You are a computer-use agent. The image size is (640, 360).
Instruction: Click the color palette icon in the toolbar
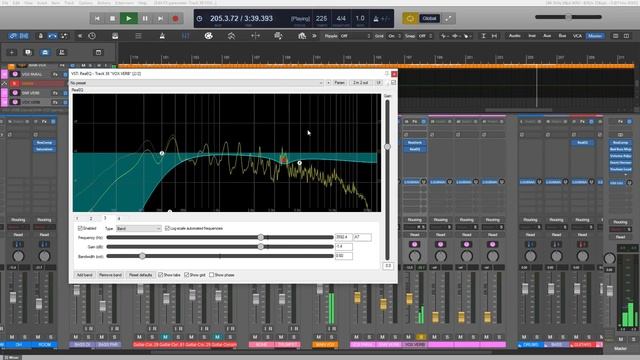[x=209, y=36]
